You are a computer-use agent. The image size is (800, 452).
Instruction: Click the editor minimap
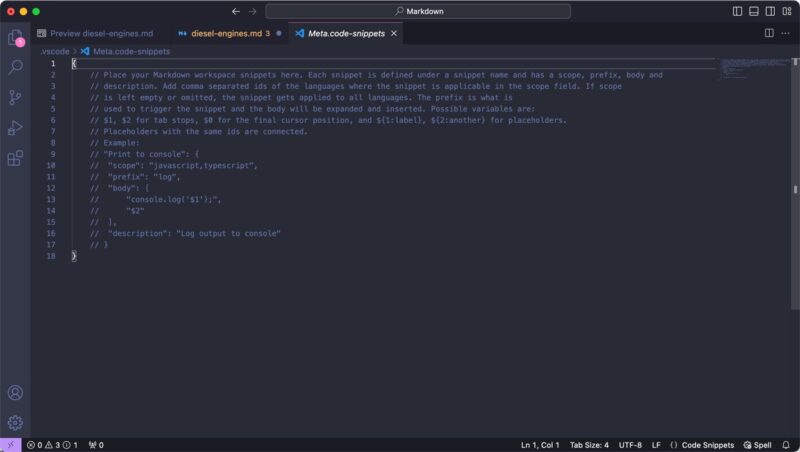[755, 69]
